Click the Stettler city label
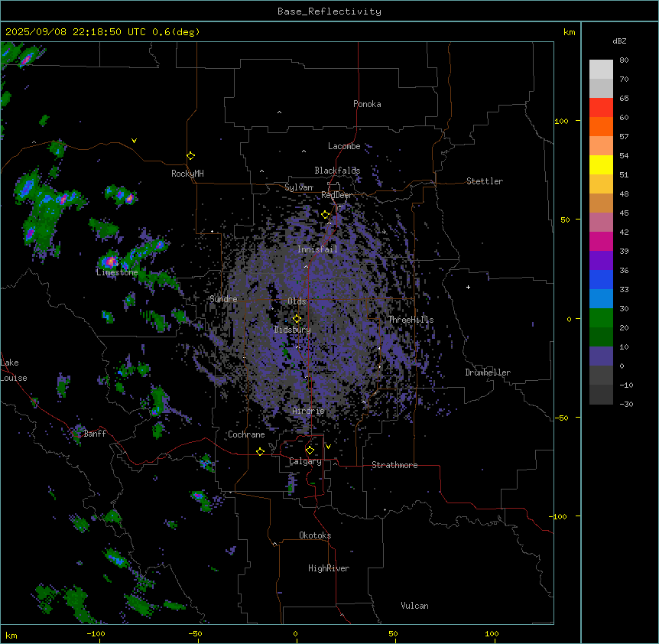The height and width of the screenshot is (644, 659). pos(484,181)
